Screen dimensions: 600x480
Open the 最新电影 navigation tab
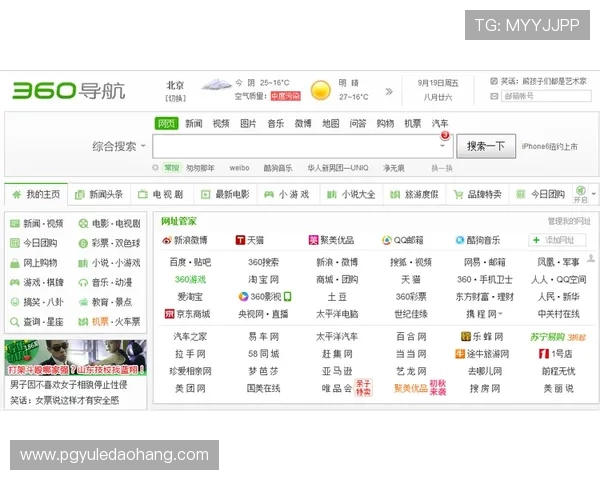pos(225,194)
